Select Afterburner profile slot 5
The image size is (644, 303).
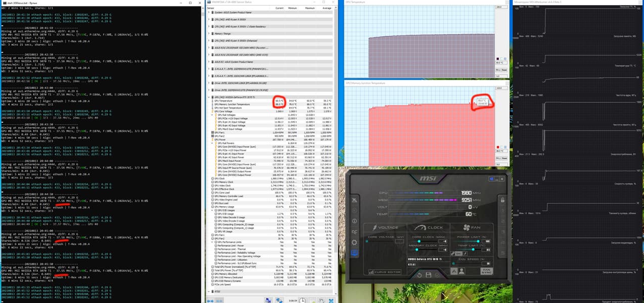tap(502, 252)
